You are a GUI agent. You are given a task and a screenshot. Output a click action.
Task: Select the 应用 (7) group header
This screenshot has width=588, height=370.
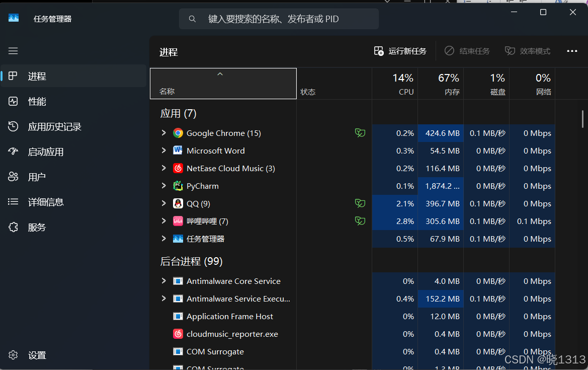pos(178,113)
